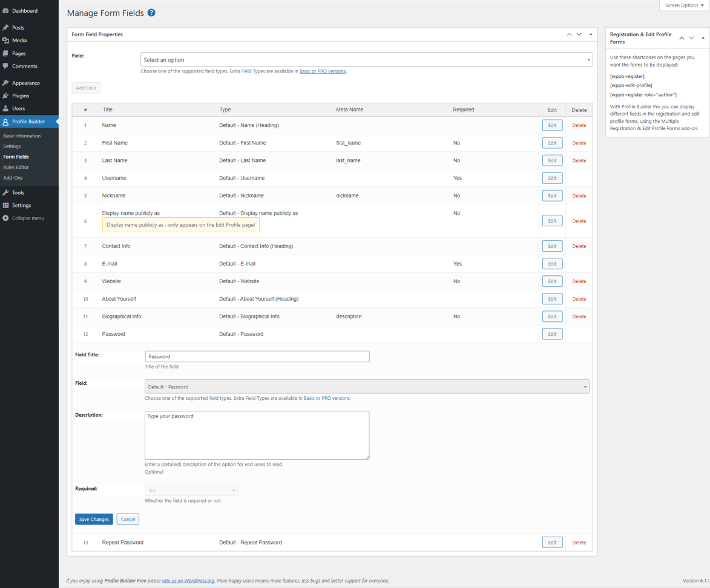710x588 pixels.
Task: Click the Plugins plug icon
Action: coord(5,96)
